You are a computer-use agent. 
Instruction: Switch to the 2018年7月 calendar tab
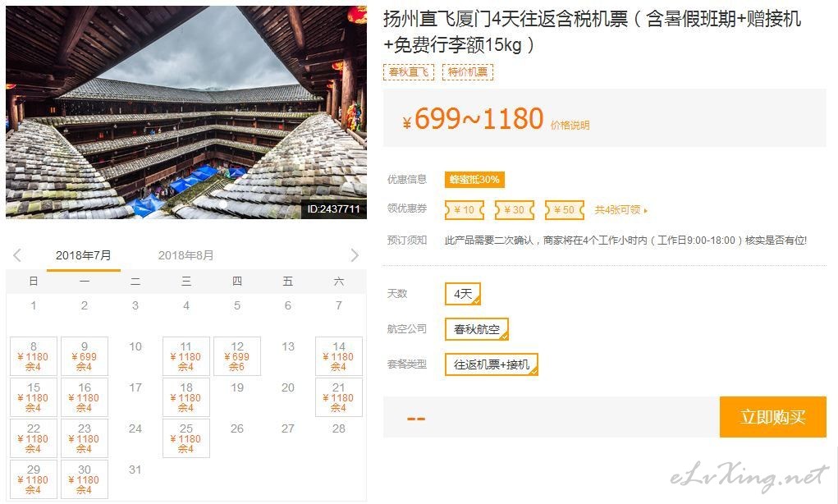84,255
